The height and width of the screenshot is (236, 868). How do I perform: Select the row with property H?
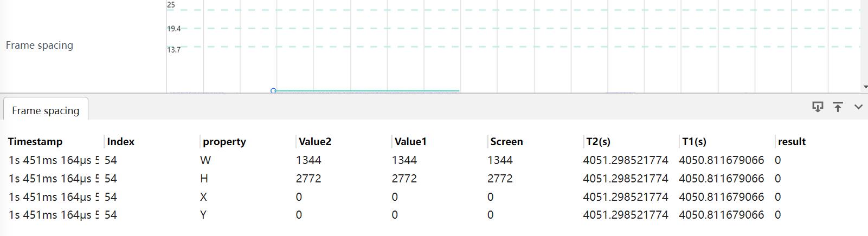pyautogui.click(x=204, y=179)
